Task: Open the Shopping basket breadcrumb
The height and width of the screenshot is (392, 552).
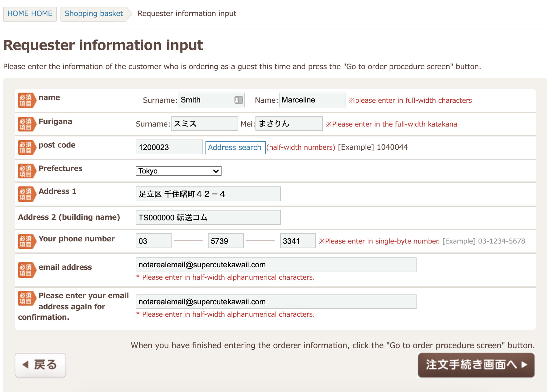Action: click(x=94, y=14)
